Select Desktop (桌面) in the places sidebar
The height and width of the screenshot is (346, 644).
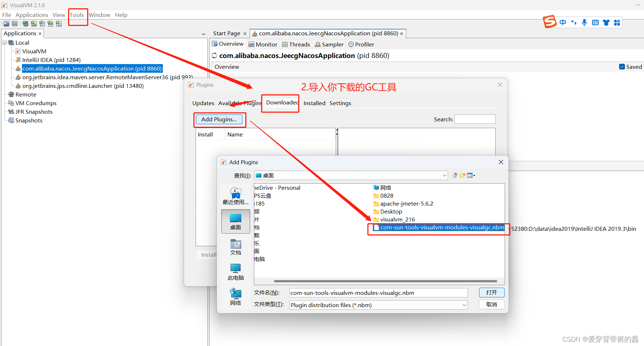tap(236, 221)
